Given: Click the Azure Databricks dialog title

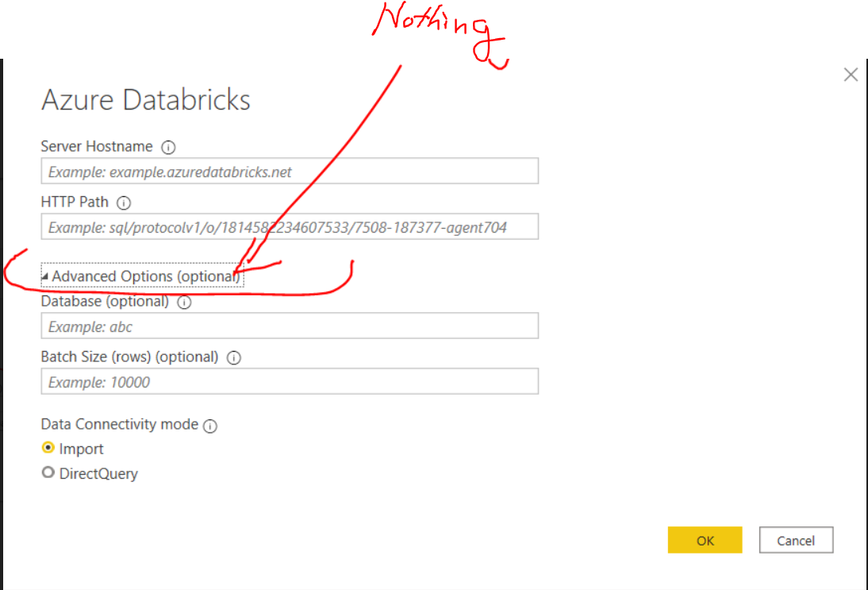Looking at the screenshot, I should (145, 99).
